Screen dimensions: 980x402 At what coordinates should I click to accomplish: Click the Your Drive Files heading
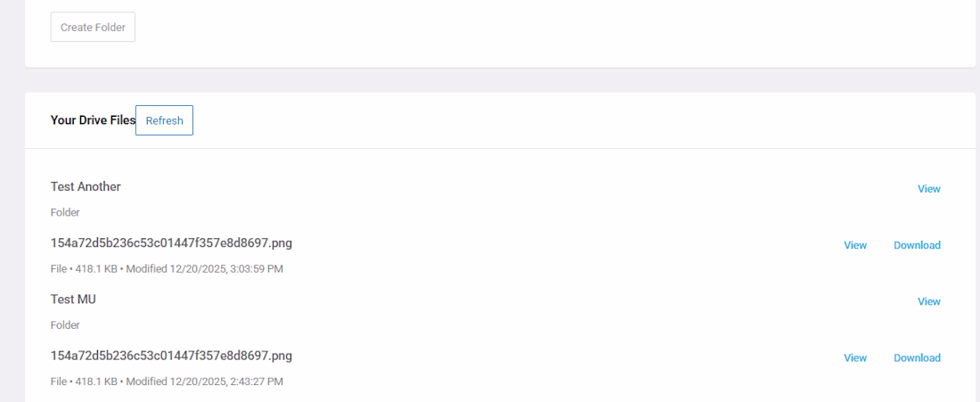tap(93, 120)
